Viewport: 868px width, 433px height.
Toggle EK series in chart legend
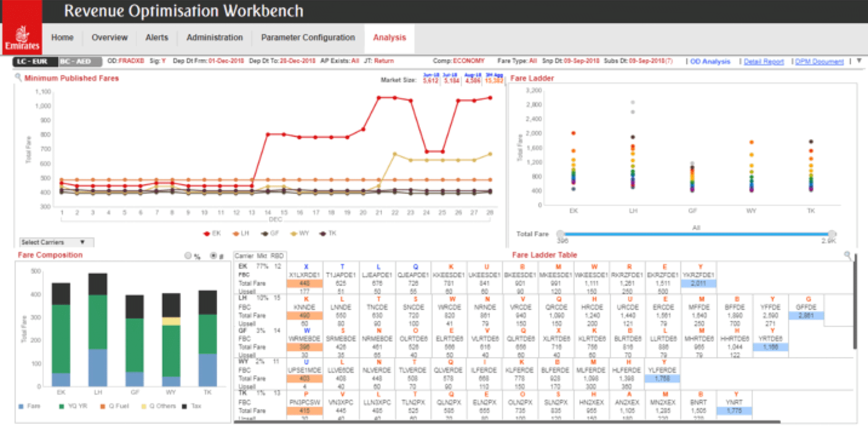(212, 234)
